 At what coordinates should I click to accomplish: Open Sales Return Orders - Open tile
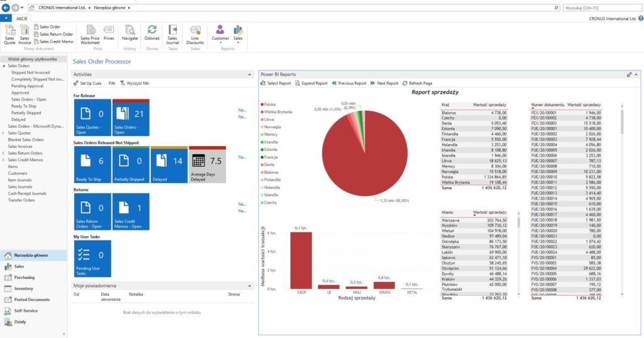pyautogui.click(x=92, y=211)
